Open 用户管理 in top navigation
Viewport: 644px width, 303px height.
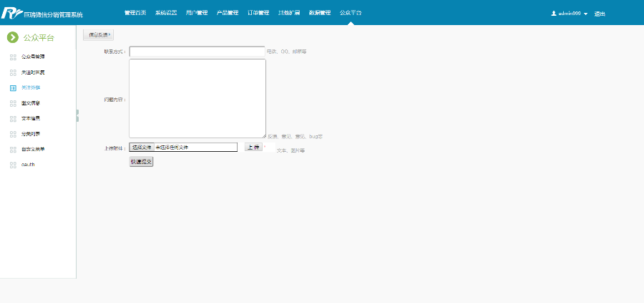197,13
